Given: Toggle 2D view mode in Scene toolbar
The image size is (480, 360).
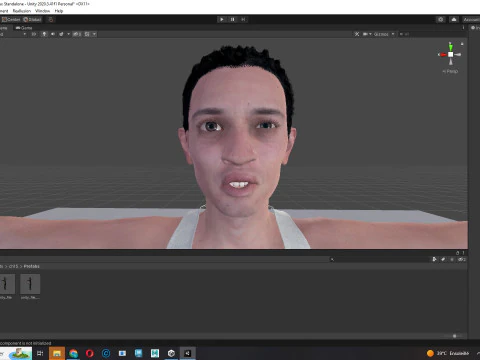Looking at the screenshot, I should click(34, 34).
